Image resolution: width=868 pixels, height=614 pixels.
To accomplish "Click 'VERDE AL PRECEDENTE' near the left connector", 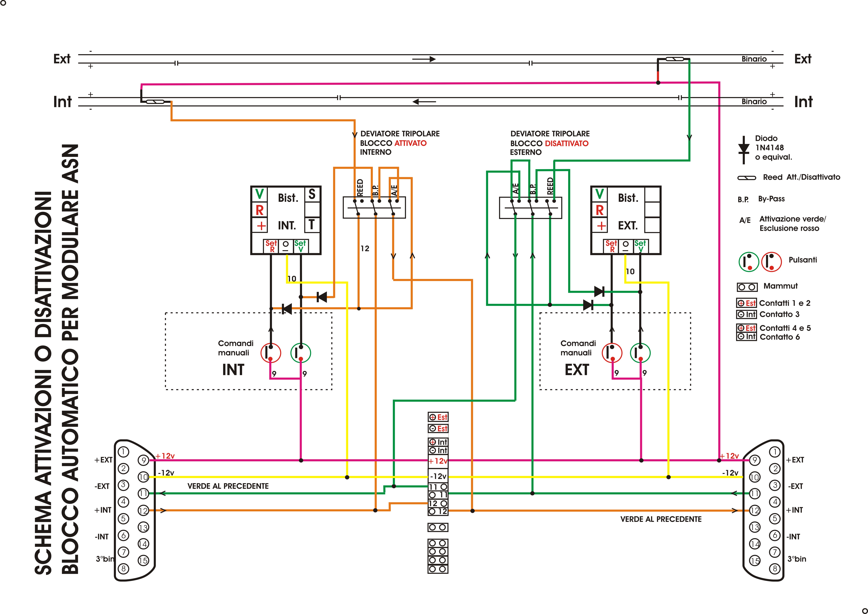I will [228, 486].
